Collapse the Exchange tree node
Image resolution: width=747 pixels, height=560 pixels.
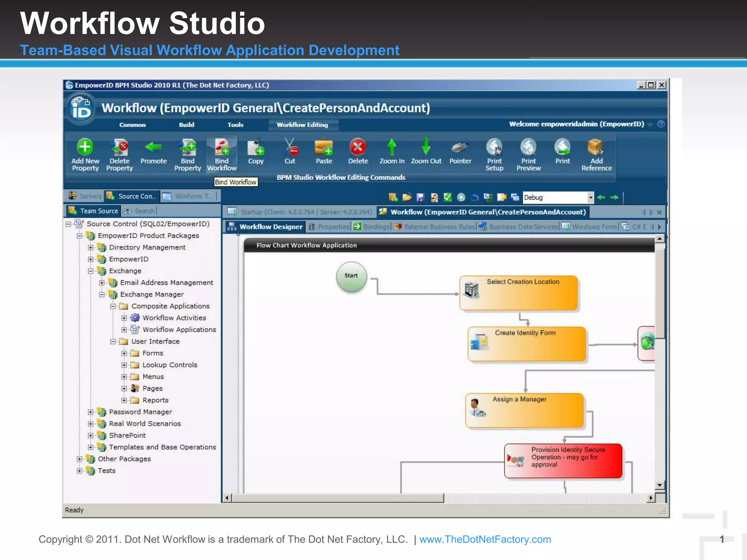pos(90,271)
